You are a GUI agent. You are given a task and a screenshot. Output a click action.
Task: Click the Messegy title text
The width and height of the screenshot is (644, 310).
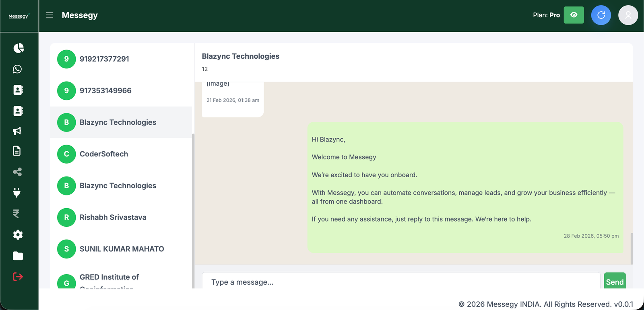80,15
